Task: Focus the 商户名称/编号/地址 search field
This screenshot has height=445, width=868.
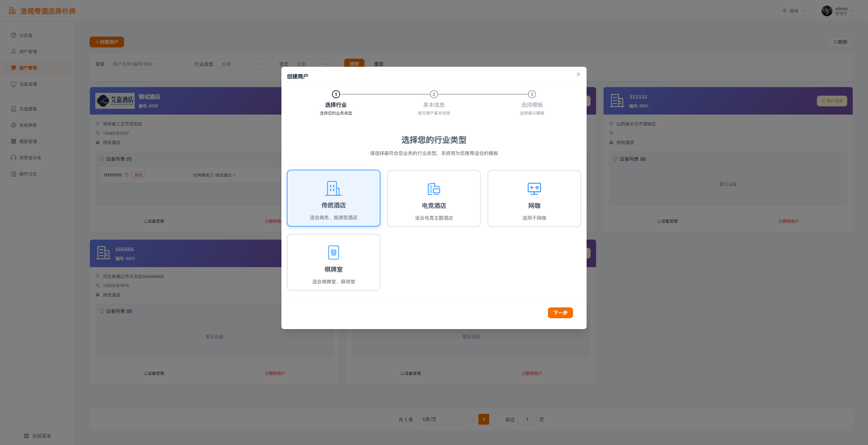Action: 146,64
